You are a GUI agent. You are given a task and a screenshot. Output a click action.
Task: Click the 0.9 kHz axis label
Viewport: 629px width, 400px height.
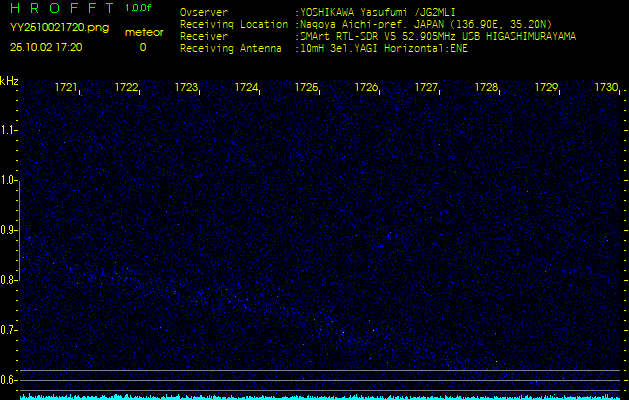tap(7, 230)
